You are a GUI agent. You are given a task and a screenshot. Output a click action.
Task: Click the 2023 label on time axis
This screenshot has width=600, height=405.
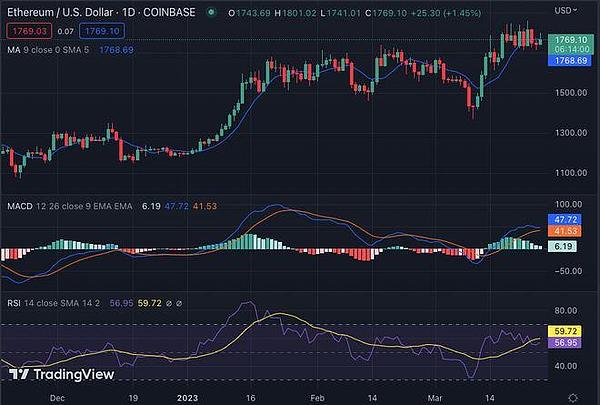(187, 398)
